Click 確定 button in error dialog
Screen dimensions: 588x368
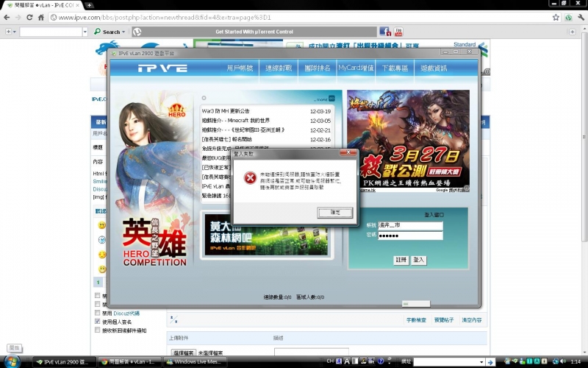click(x=335, y=213)
